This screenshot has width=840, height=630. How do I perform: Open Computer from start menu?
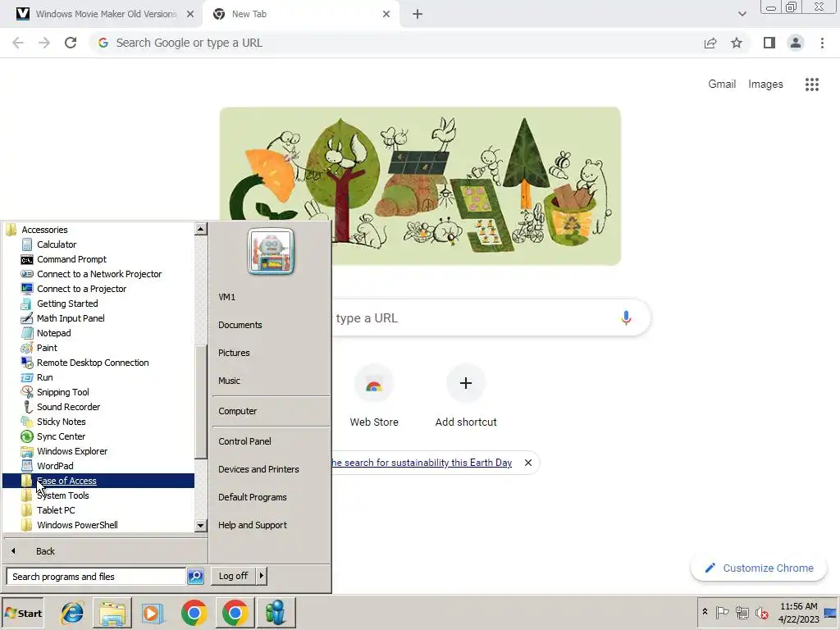click(237, 411)
